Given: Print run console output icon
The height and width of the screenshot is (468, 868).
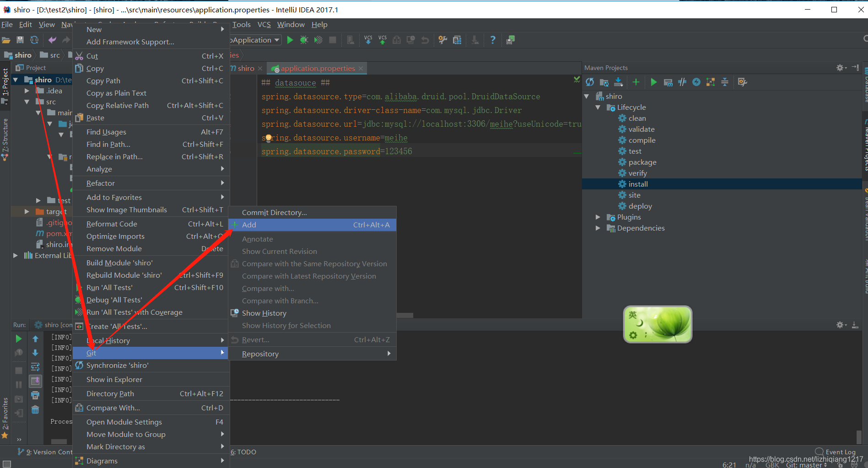Looking at the screenshot, I should pyautogui.click(x=35, y=395).
